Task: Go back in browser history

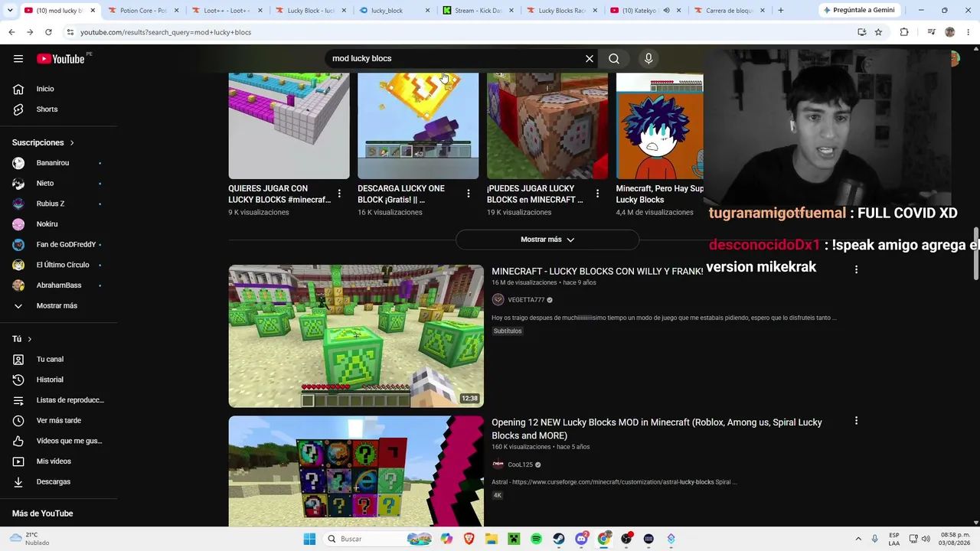Action: pyautogui.click(x=11, y=32)
